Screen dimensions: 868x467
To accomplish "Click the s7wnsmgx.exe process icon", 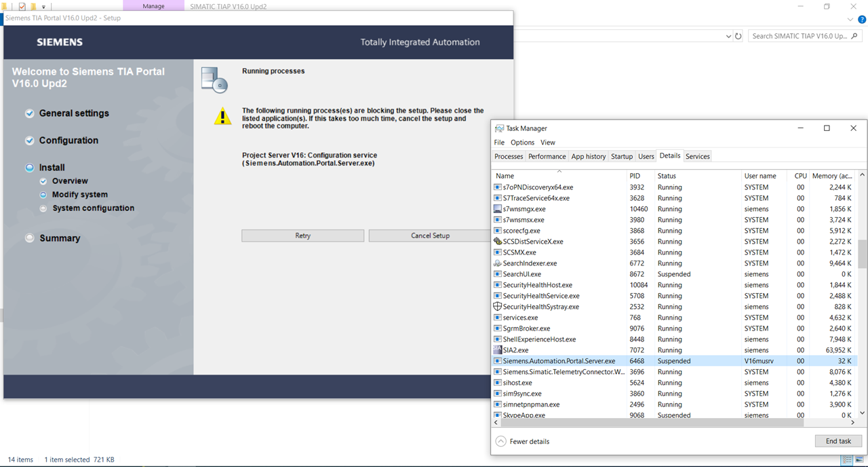I will [498, 209].
